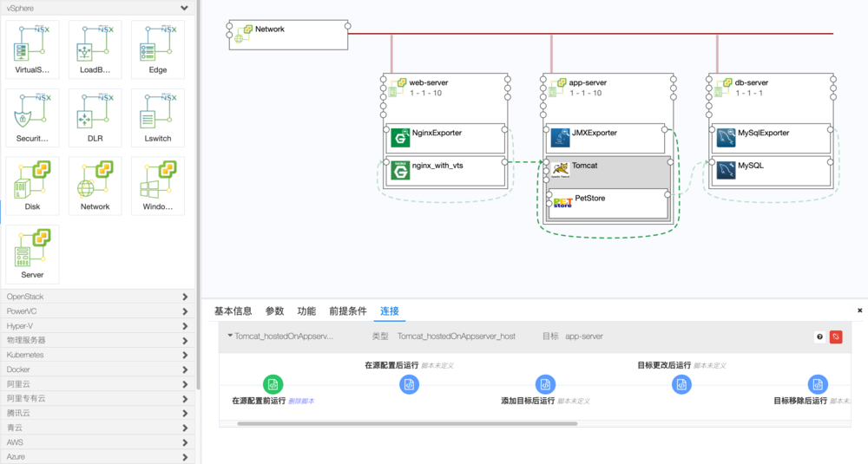Select the LoadBalancer NSX palette icon

pyautogui.click(x=95, y=49)
